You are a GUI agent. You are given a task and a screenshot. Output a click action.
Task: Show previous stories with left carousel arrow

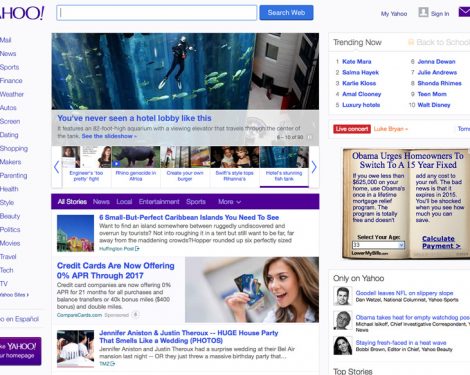tap(57, 167)
